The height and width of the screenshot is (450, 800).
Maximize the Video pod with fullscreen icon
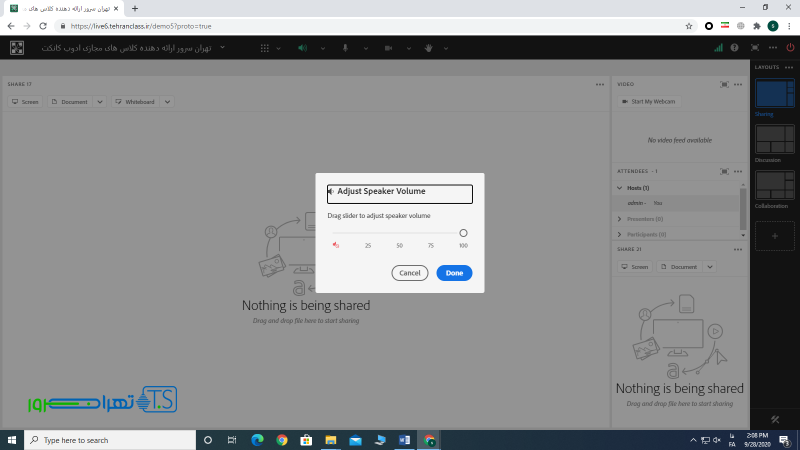[724, 85]
